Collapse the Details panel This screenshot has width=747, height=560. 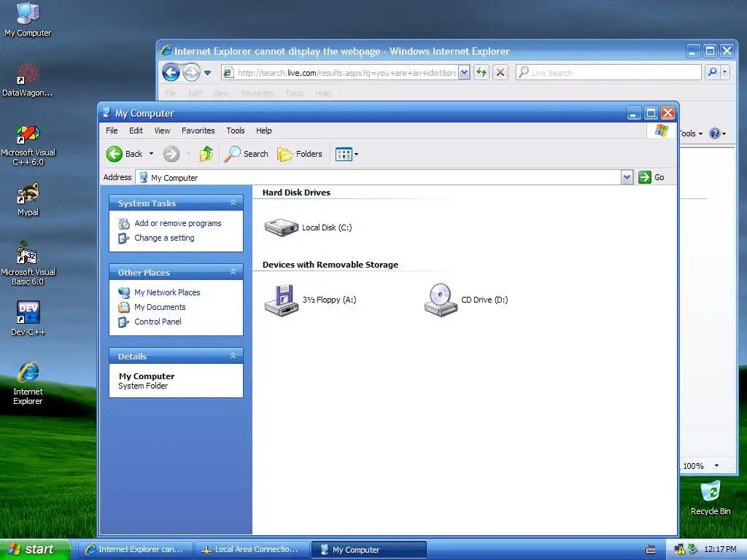pos(233,356)
